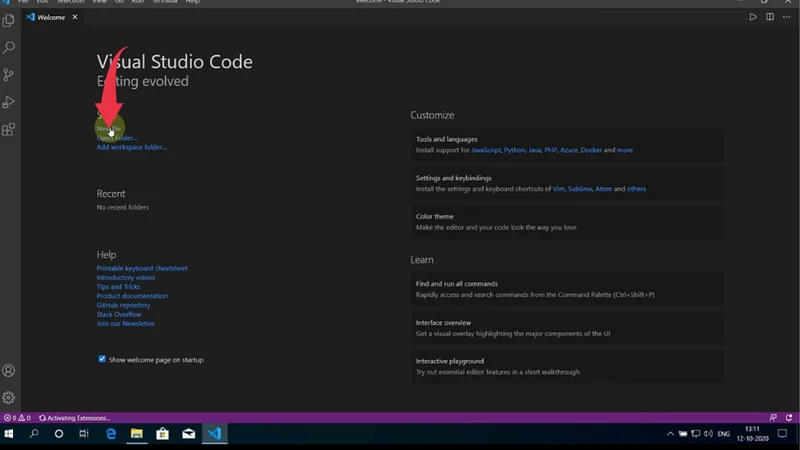Uncheck Show welcome page on startup
This screenshot has width=800, height=450.
(x=102, y=359)
